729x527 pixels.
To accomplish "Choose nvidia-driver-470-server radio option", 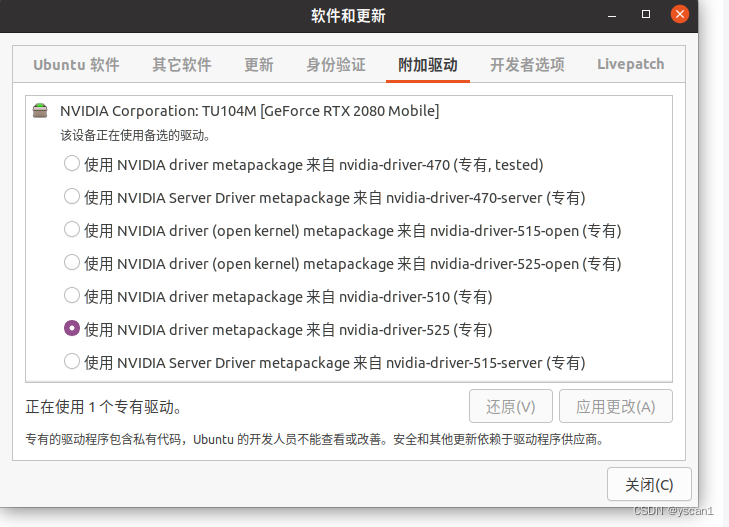I will coord(72,197).
